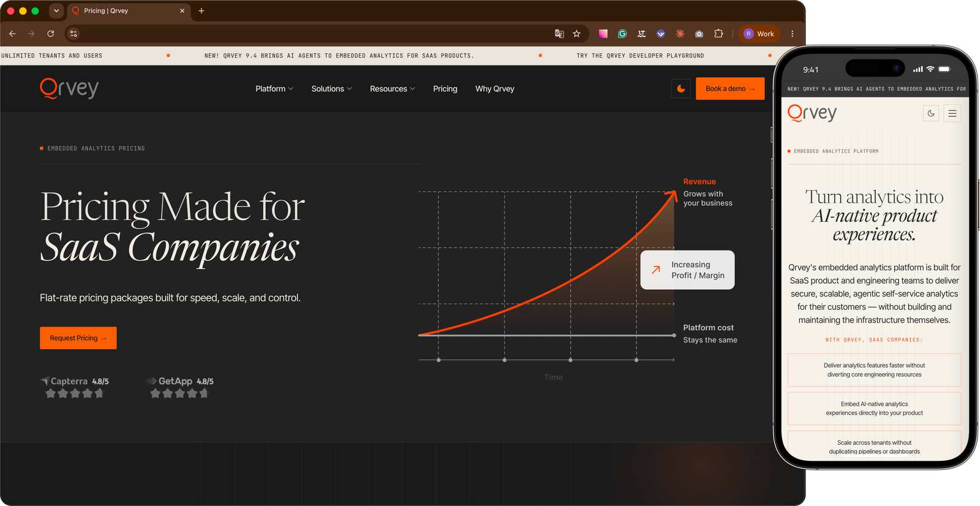Open the tab search dropdown arrow

click(56, 10)
